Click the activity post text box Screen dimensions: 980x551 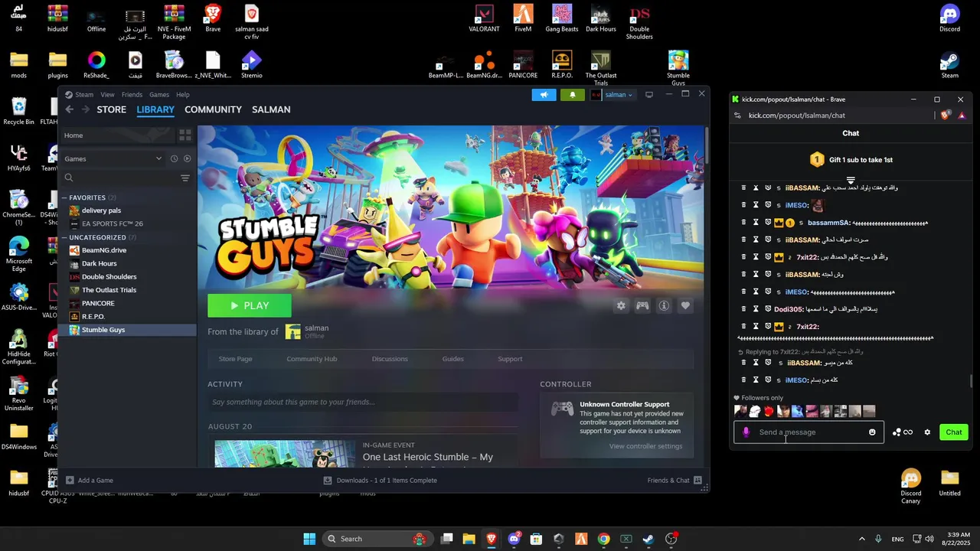[x=363, y=402]
